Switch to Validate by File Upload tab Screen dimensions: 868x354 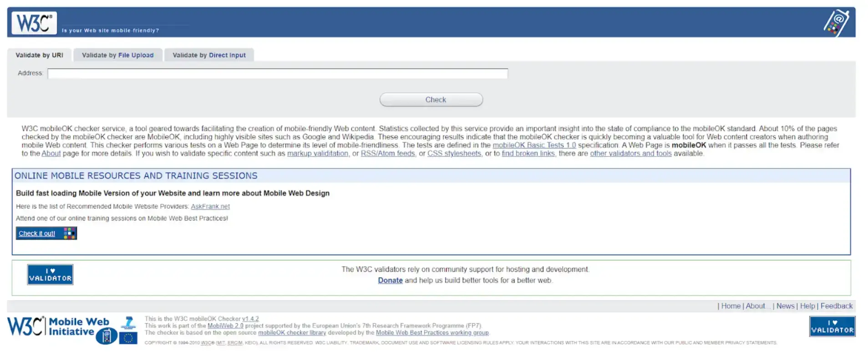118,55
